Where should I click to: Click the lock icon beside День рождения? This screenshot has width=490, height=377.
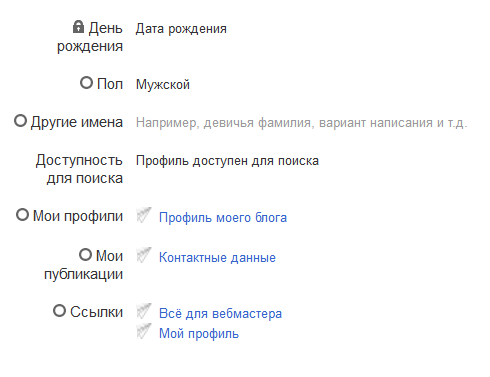[78, 27]
